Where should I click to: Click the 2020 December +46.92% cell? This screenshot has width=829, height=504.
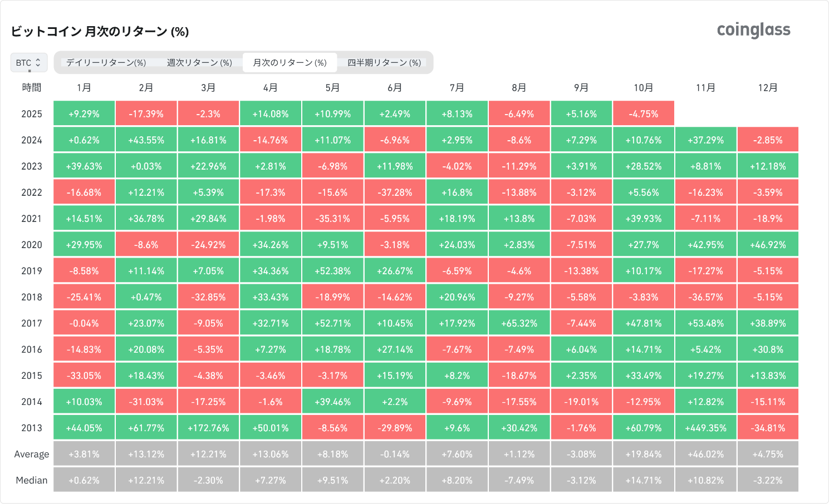click(768, 245)
